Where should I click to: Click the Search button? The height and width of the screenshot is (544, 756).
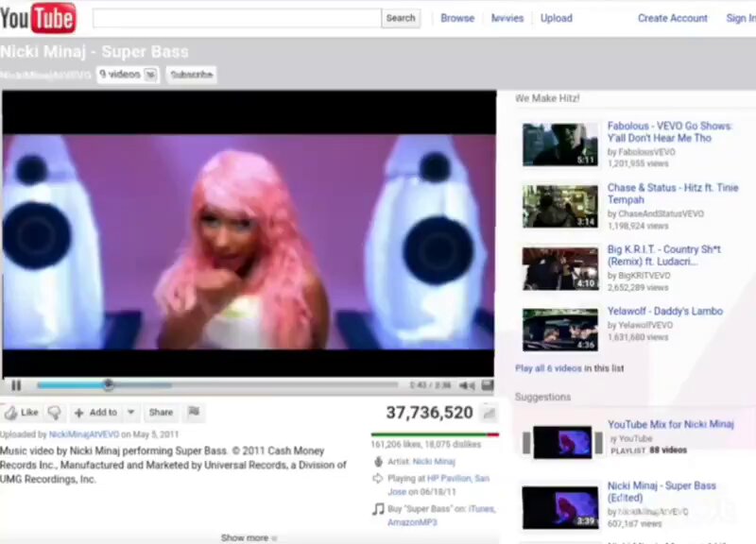(x=401, y=18)
